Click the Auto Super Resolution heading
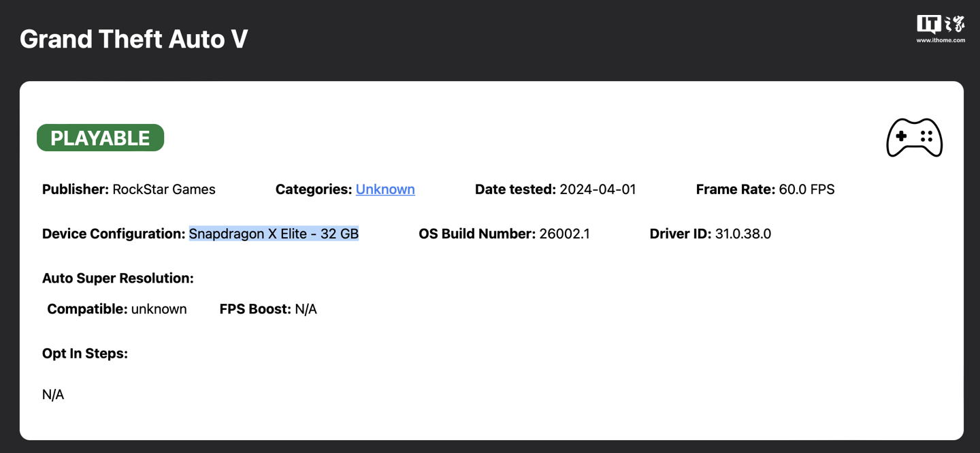The image size is (980, 453). click(x=118, y=278)
